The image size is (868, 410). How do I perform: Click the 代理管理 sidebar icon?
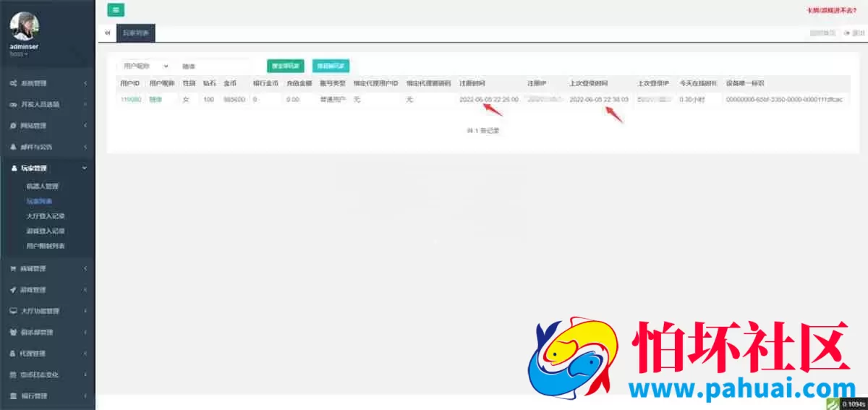pyautogui.click(x=14, y=354)
